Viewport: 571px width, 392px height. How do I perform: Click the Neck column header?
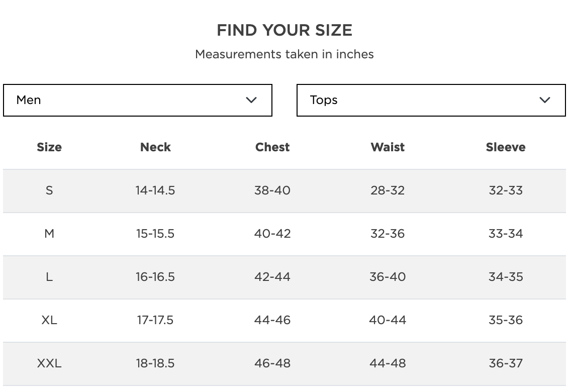[155, 147]
